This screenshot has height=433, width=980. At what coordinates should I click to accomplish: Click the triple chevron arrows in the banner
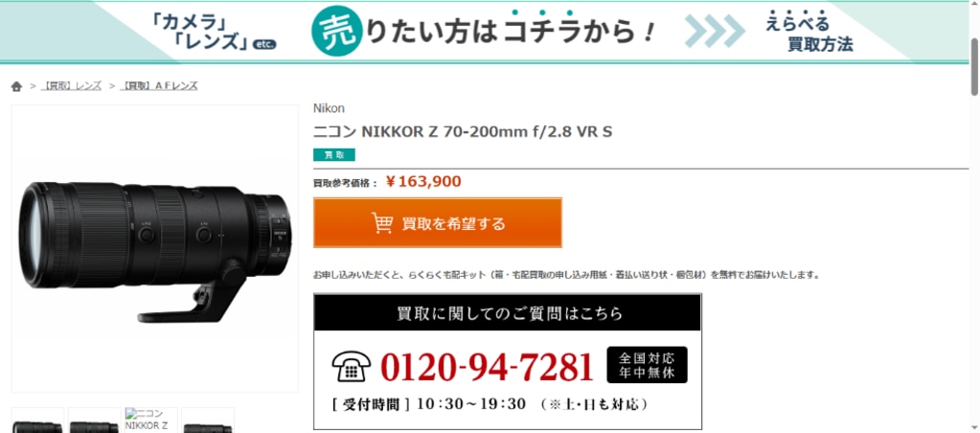point(715,32)
